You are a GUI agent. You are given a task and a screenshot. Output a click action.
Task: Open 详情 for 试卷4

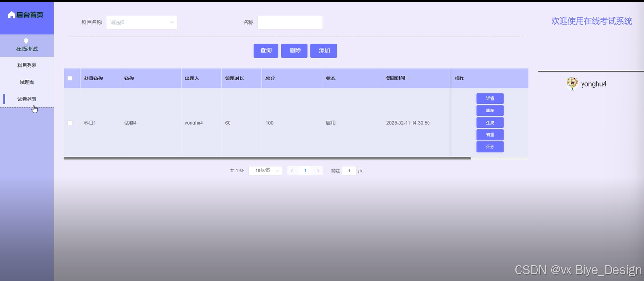490,98
